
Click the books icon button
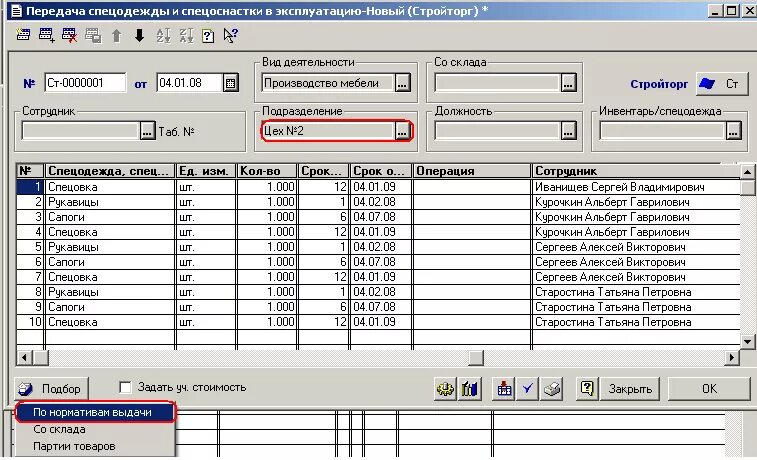click(x=469, y=389)
